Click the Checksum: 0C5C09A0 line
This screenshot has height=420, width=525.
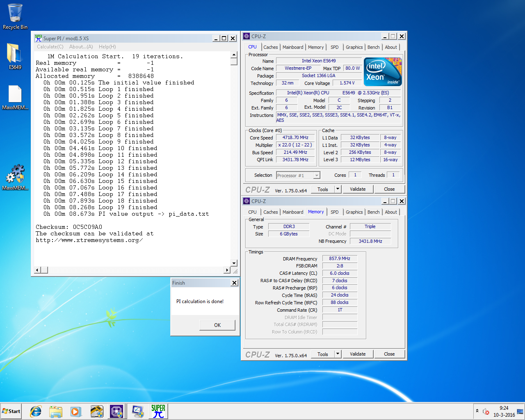coord(69,227)
